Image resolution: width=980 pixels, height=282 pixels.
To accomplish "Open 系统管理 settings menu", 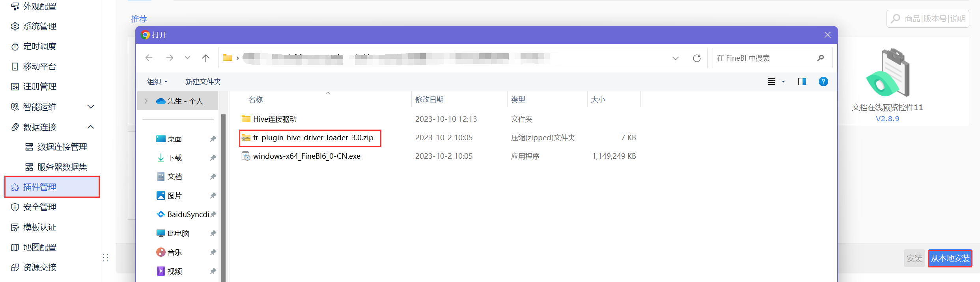I will click(39, 26).
